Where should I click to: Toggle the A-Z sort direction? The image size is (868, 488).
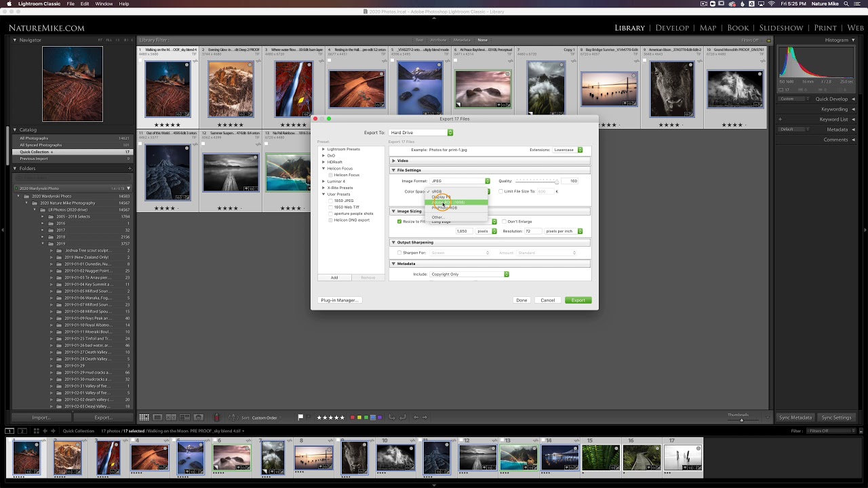click(233, 418)
